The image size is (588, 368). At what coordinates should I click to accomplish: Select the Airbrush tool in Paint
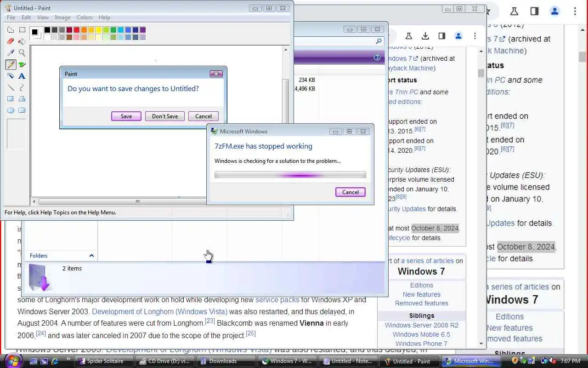point(11,76)
